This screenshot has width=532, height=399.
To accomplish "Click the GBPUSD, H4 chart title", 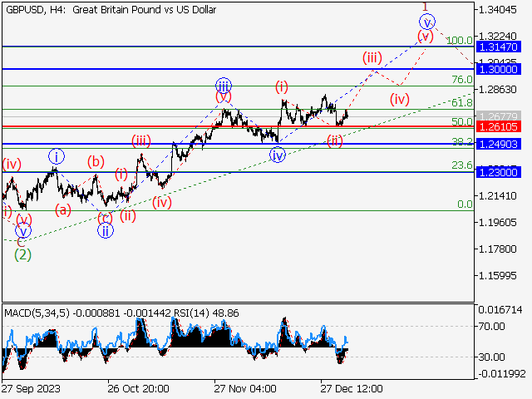I will [x=111, y=10].
